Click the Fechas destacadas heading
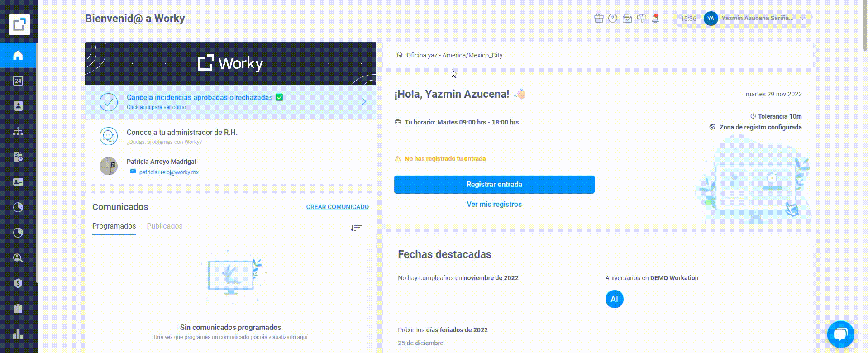 point(444,254)
